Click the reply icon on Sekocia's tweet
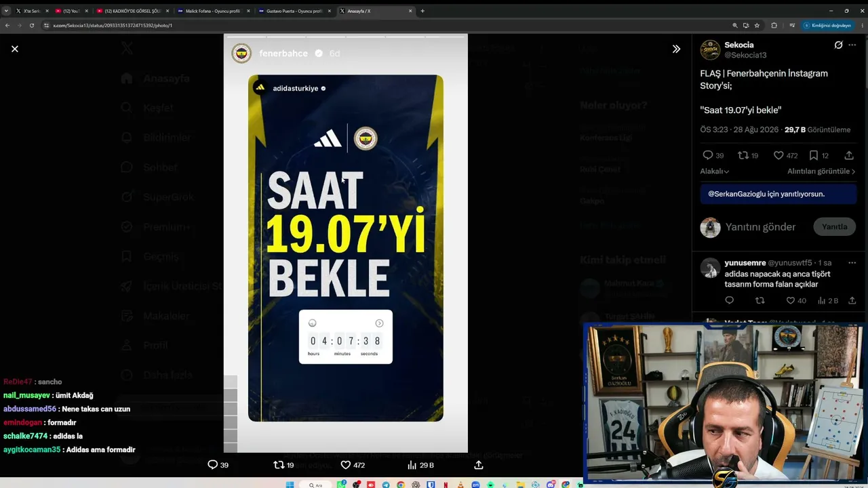The height and width of the screenshot is (488, 868). [707, 155]
